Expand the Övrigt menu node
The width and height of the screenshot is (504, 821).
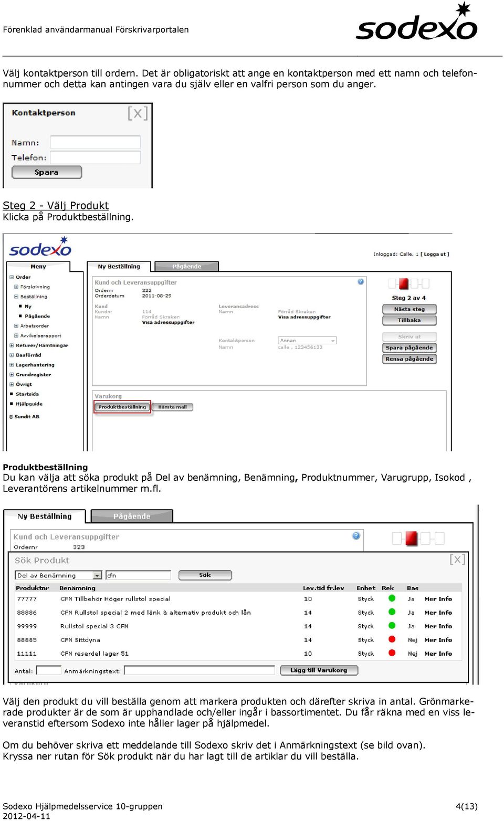pos(12,384)
